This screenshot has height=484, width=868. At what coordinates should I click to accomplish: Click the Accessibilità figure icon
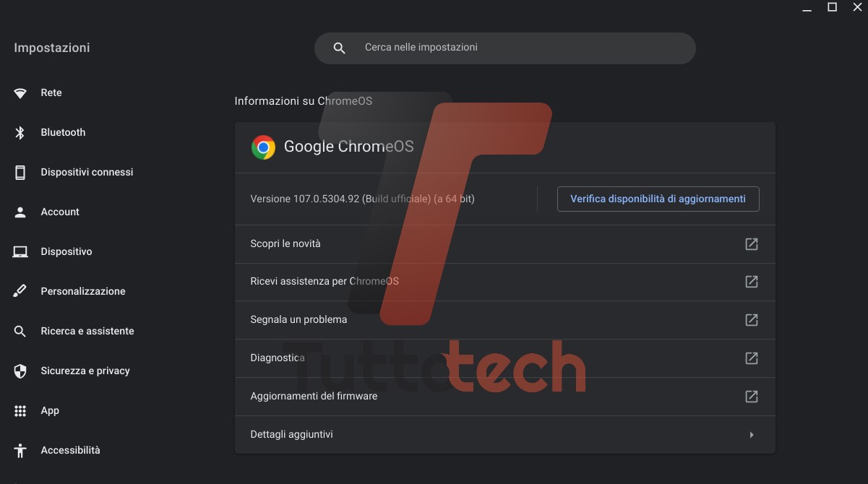tap(20, 451)
